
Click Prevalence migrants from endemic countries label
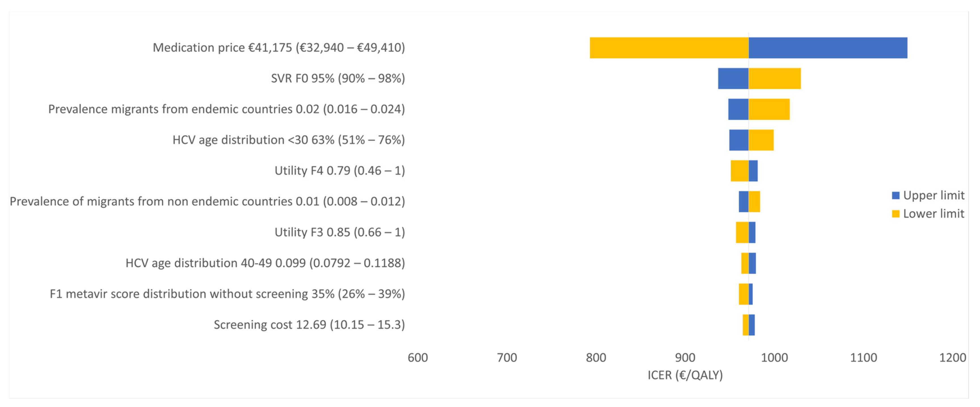click(226, 109)
